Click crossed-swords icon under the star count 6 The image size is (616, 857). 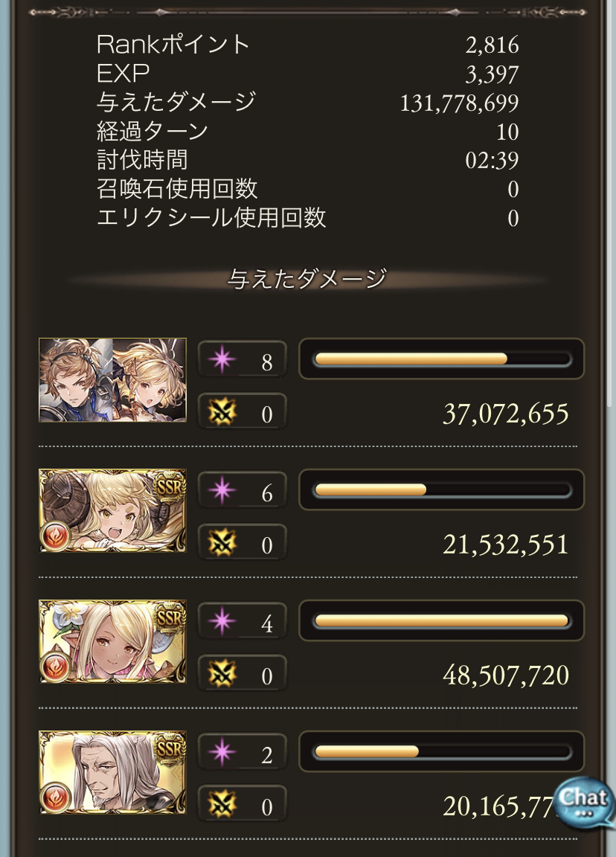point(222,543)
